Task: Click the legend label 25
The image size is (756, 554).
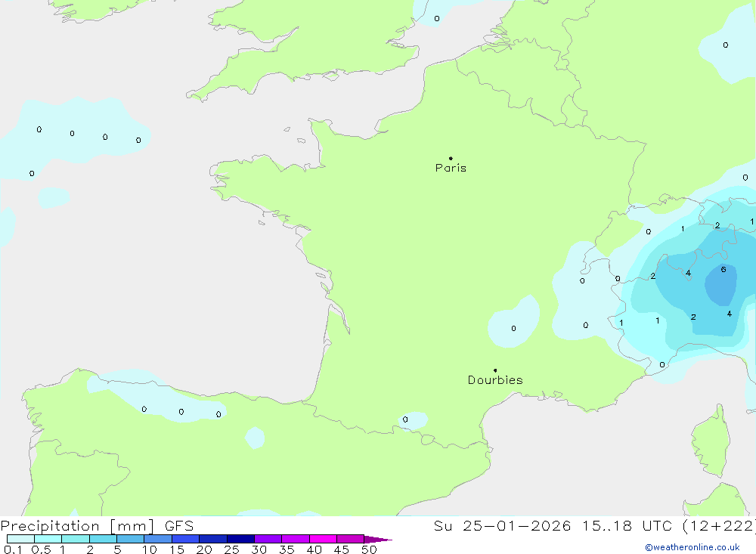Action: click(231, 549)
